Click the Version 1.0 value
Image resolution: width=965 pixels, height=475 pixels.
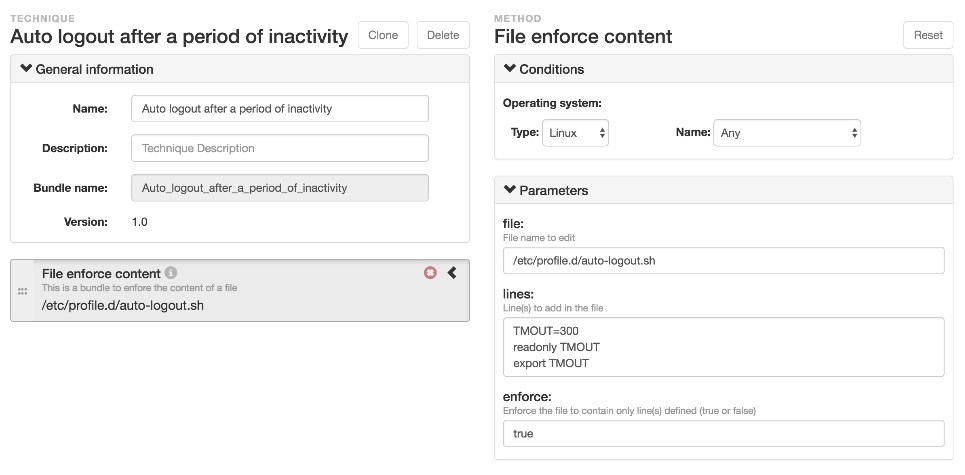point(140,222)
